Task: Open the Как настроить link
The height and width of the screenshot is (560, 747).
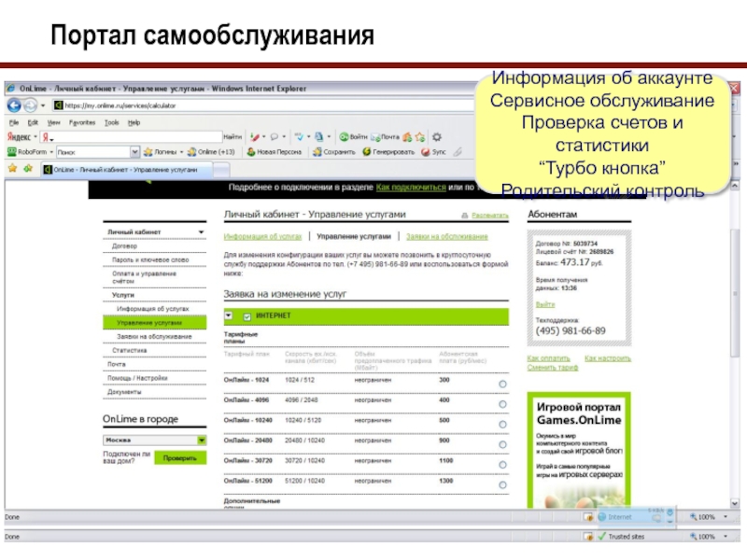Action: (x=608, y=358)
